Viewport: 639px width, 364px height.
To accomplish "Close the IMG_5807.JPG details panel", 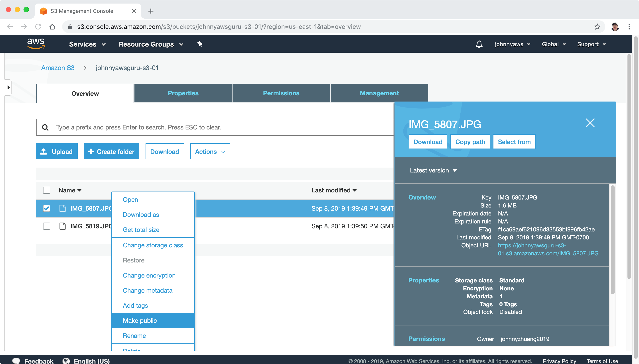I will [590, 123].
